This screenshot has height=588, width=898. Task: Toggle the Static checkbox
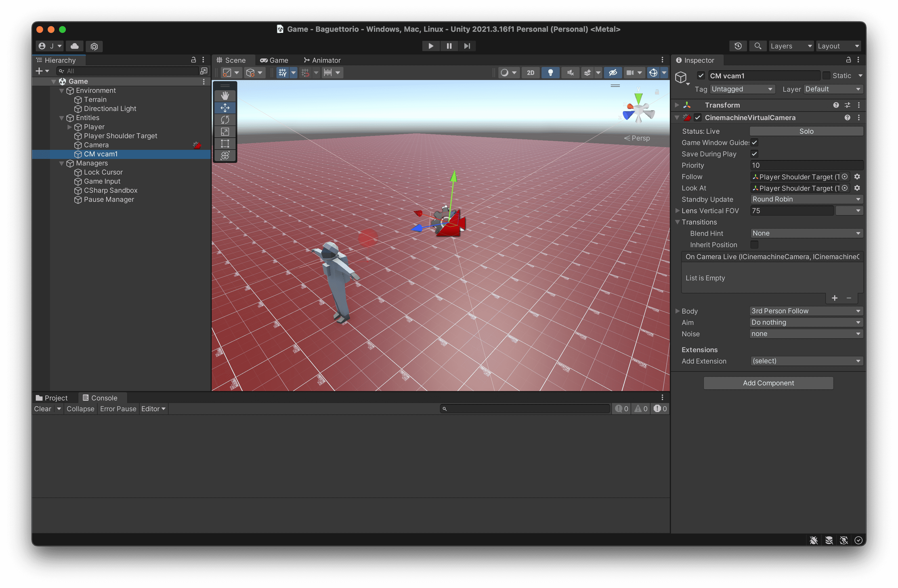[826, 75]
